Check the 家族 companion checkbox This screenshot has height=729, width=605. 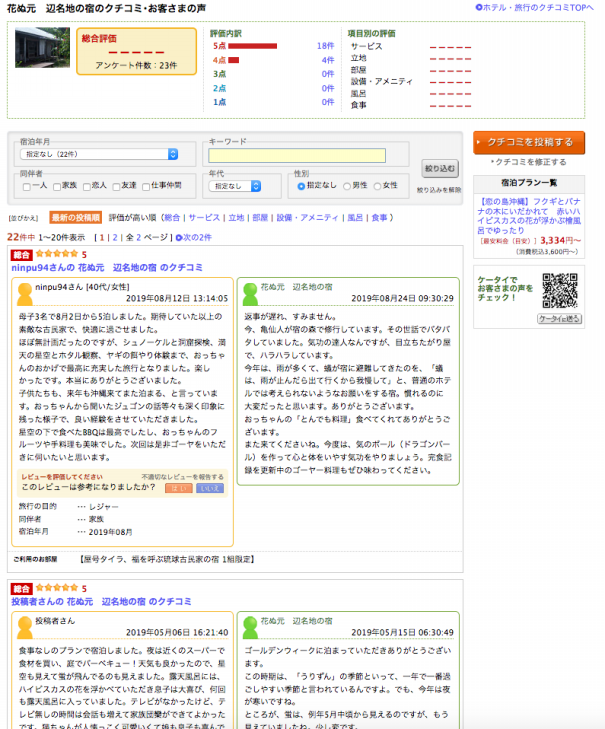[58, 186]
